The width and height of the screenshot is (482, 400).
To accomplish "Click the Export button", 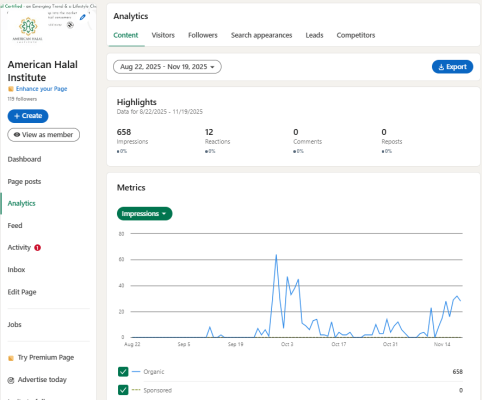I will pos(452,67).
